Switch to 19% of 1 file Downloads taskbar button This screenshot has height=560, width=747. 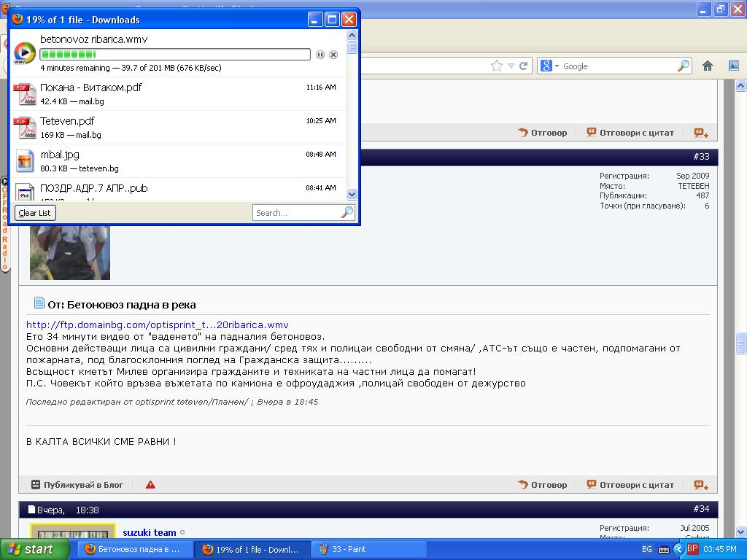[251, 549]
